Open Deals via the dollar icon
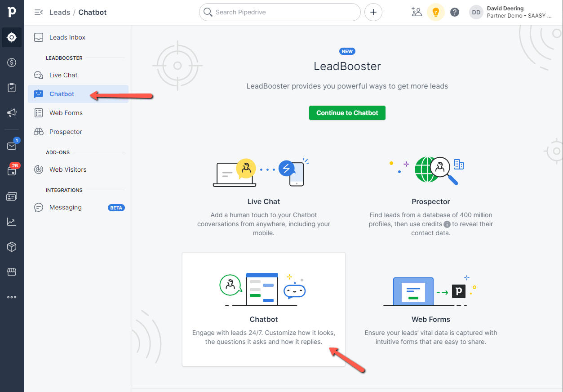This screenshot has height=392, width=563. 12,62
